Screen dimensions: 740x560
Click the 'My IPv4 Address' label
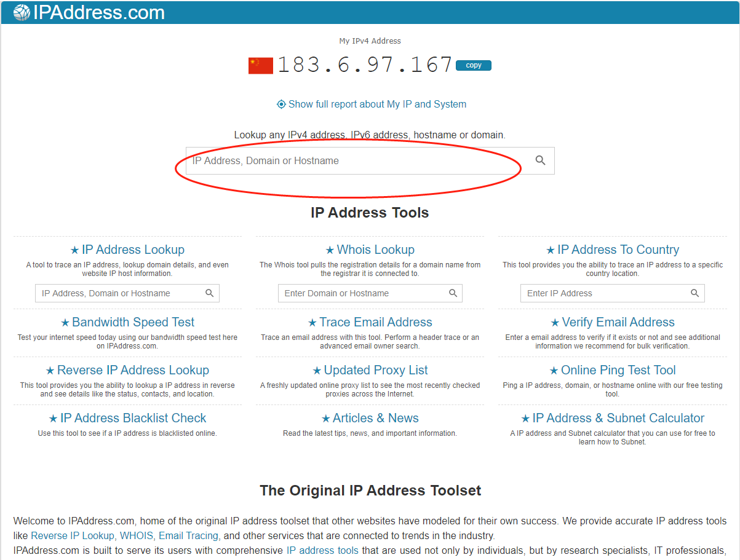click(x=370, y=41)
